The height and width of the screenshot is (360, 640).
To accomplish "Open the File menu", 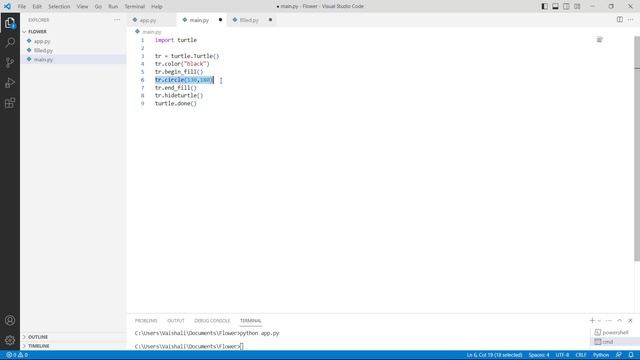I will pos(22,7).
